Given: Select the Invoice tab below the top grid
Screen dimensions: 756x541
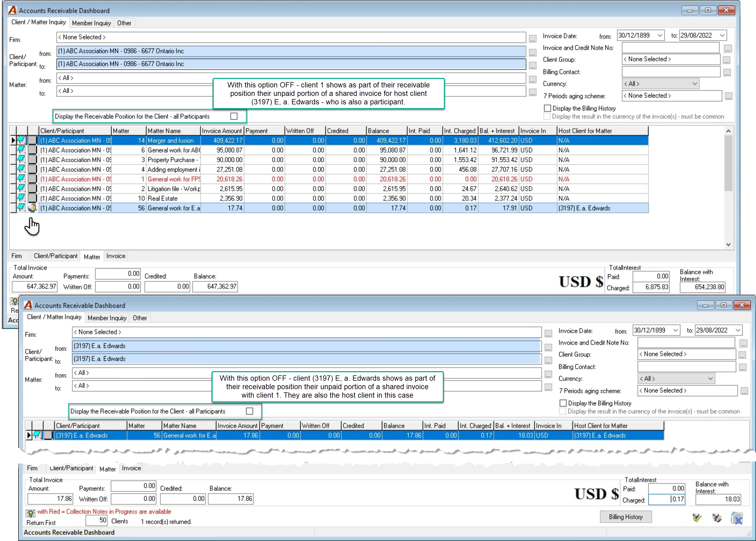Looking at the screenshot, I should coord(116,256).
